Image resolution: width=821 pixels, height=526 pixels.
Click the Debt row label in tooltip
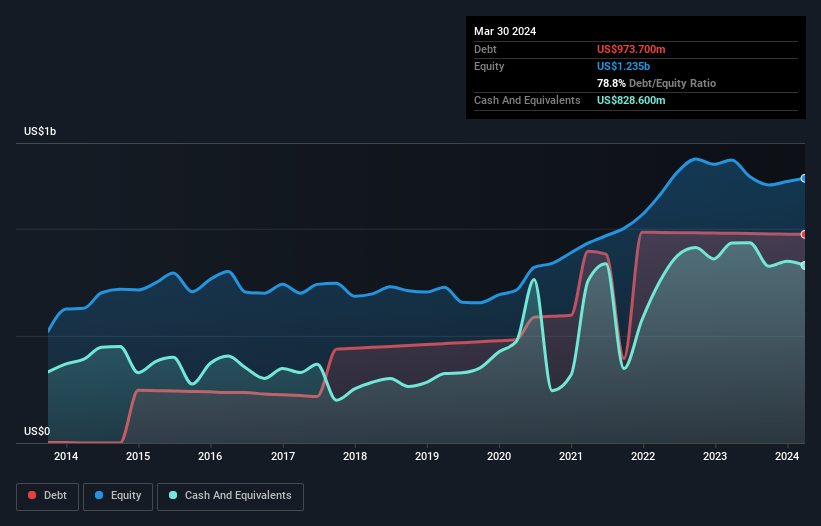(485, 49)
